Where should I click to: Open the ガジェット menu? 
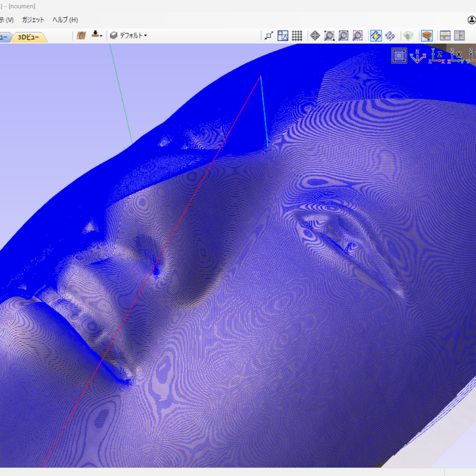(33, 20)
